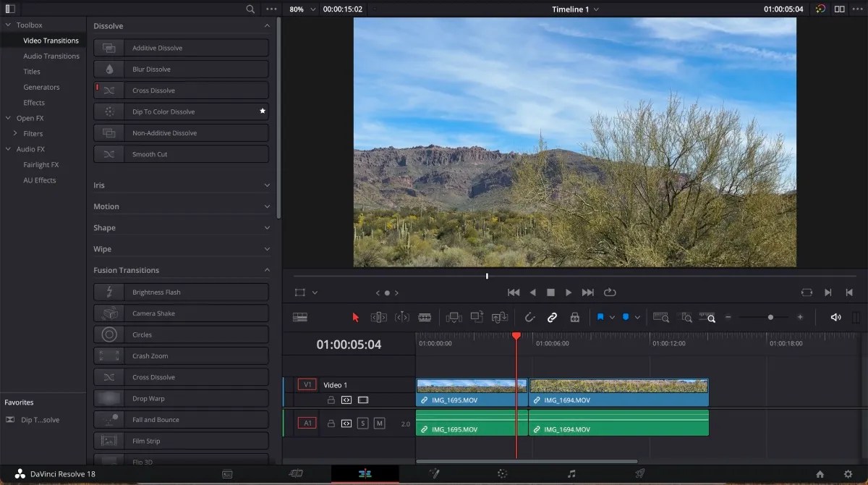Adjust the timeline zoom slider
Viewport: 868px width, 485px height.
pyautogui.click(x=770, y=316)
